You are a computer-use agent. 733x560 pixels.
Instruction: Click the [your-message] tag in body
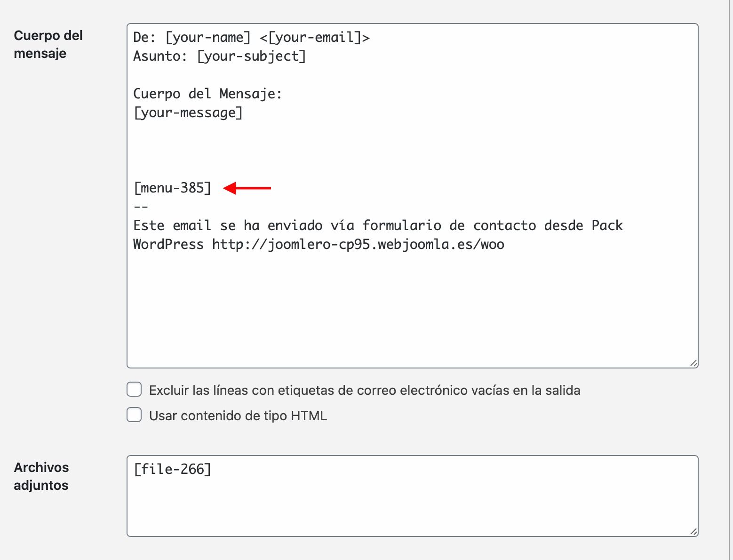(x=188, y=113)
